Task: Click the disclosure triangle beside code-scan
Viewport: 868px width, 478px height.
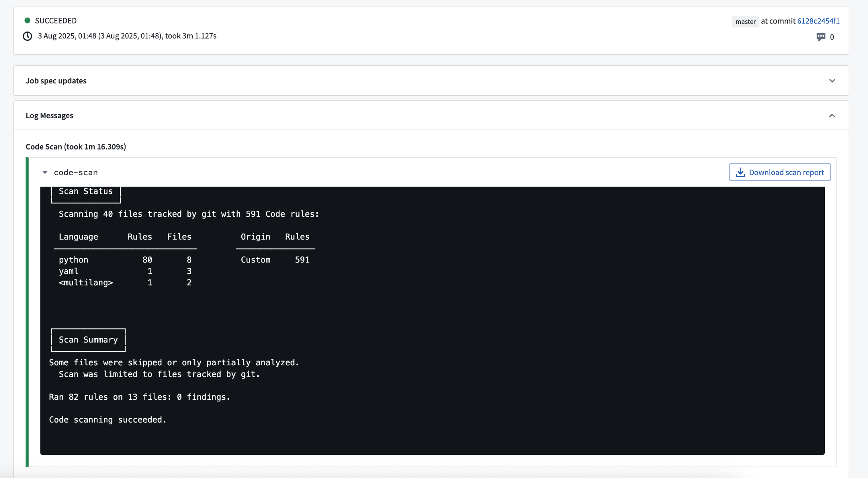Action: pos(45,172)
